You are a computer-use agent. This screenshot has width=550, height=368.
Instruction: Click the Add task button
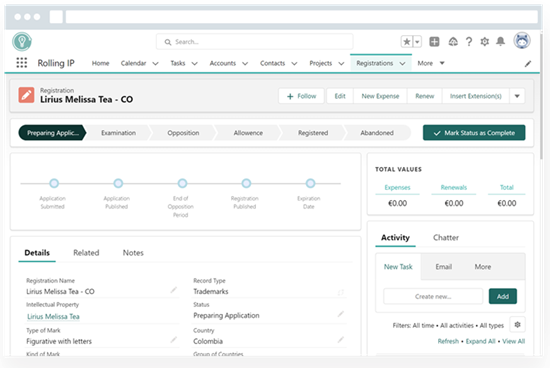(503, 296)
